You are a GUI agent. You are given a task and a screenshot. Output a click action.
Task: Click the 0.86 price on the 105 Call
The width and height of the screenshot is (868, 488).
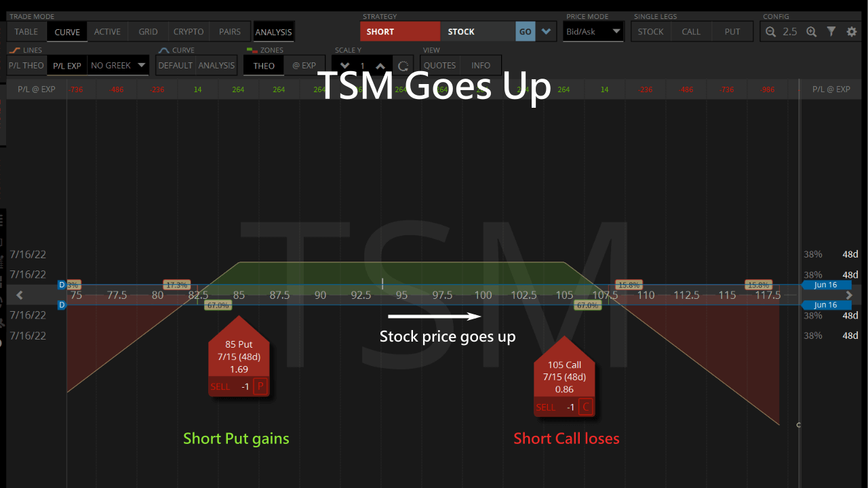[x=564, y=390]
